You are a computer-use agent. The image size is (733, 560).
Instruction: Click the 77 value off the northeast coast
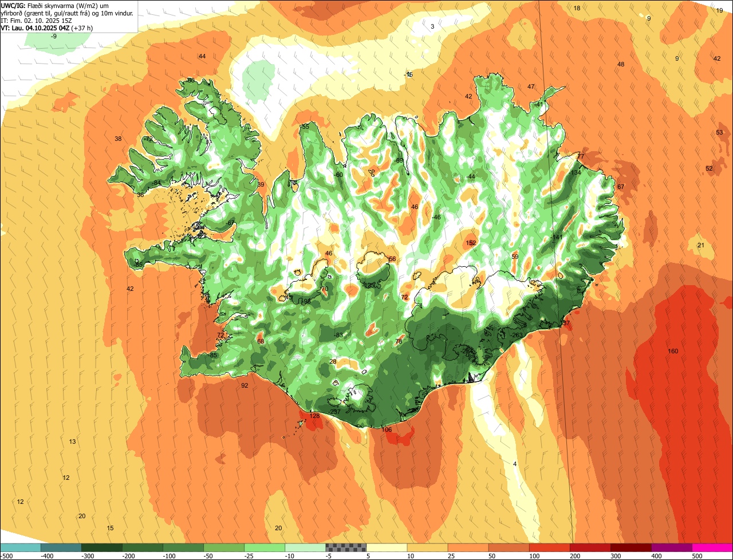[x=581, y=156]
